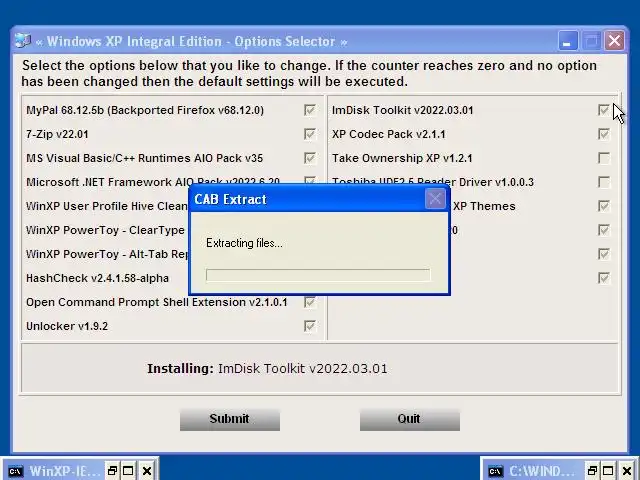The height and width of the screenshot is (480, 640).
Task: Maximize the C:\WIND minimized window
Action: [608, 471]
